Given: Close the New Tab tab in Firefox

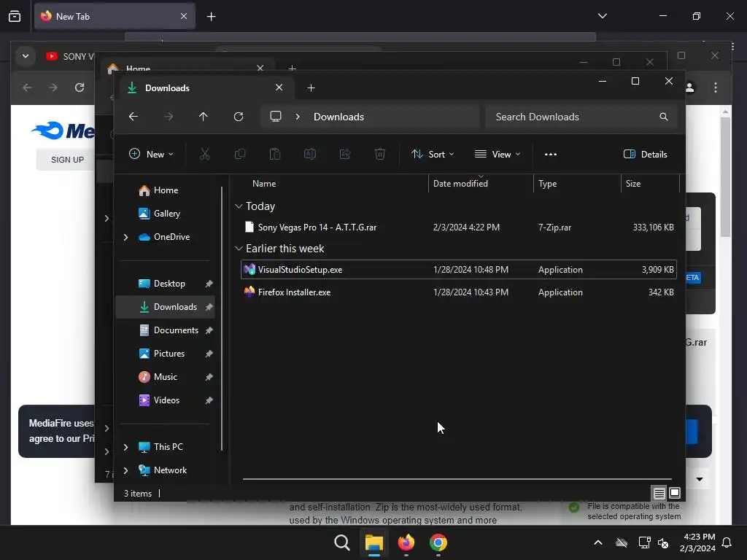Looking at the screenshot, I should [184, 16].
